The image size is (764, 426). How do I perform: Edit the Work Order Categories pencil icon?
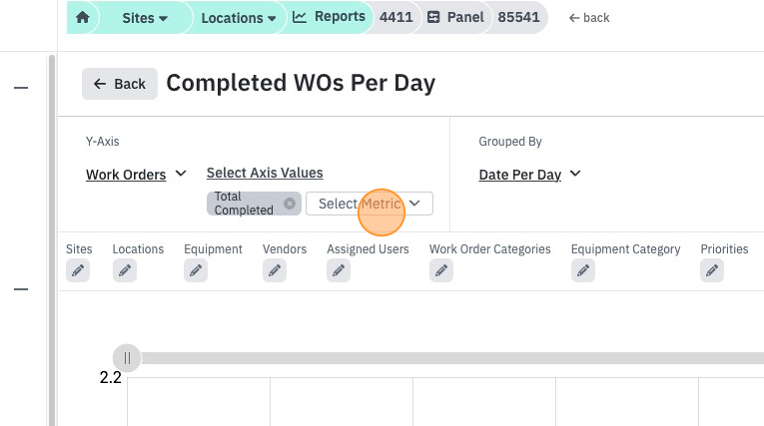[441, 271]
